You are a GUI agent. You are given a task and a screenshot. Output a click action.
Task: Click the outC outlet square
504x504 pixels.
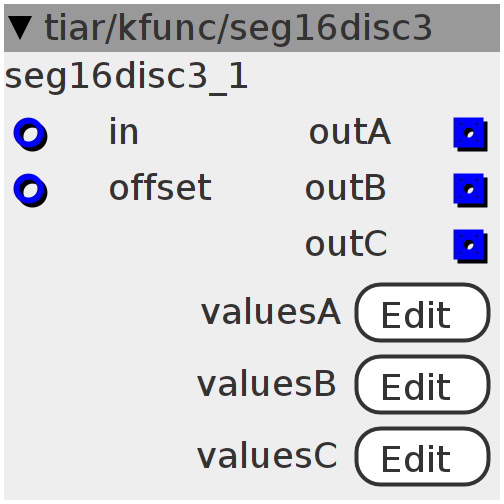470,246
